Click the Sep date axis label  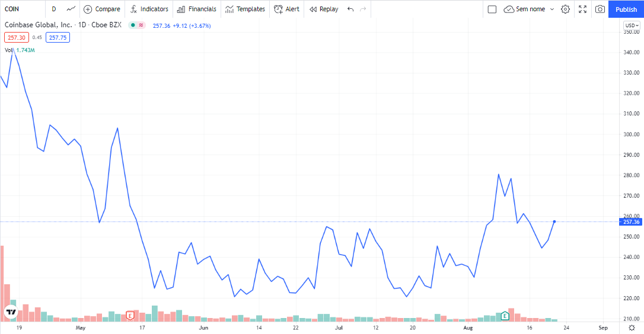coord(603,327)
